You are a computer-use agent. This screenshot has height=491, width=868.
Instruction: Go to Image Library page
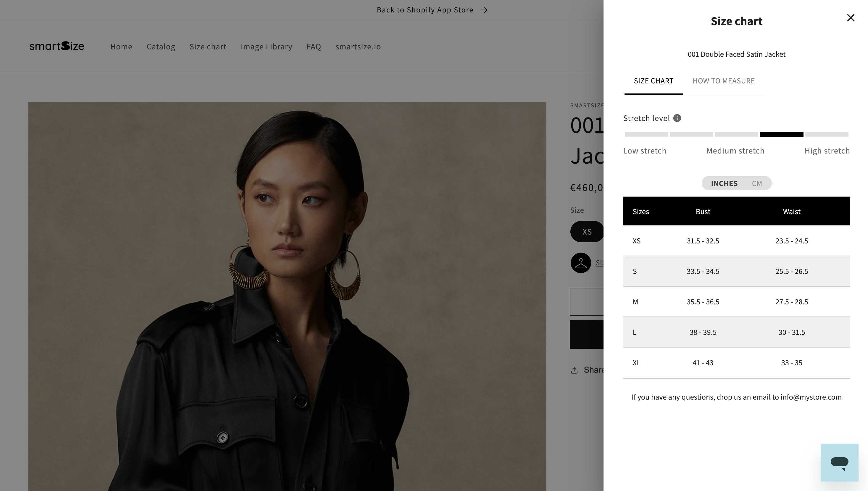pos(266,46)
